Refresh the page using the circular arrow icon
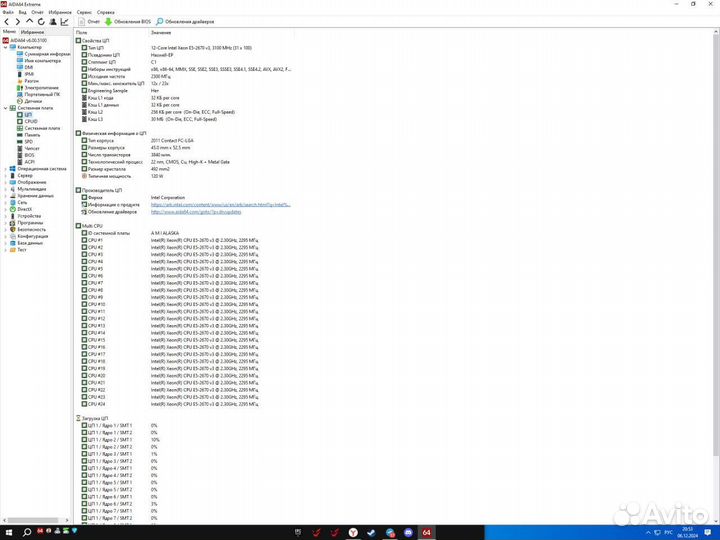The image size is (720, 540). (41, 22)
